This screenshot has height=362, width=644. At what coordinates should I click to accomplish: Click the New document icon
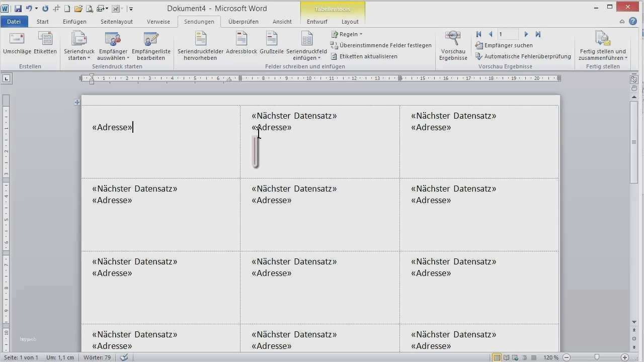67,9
